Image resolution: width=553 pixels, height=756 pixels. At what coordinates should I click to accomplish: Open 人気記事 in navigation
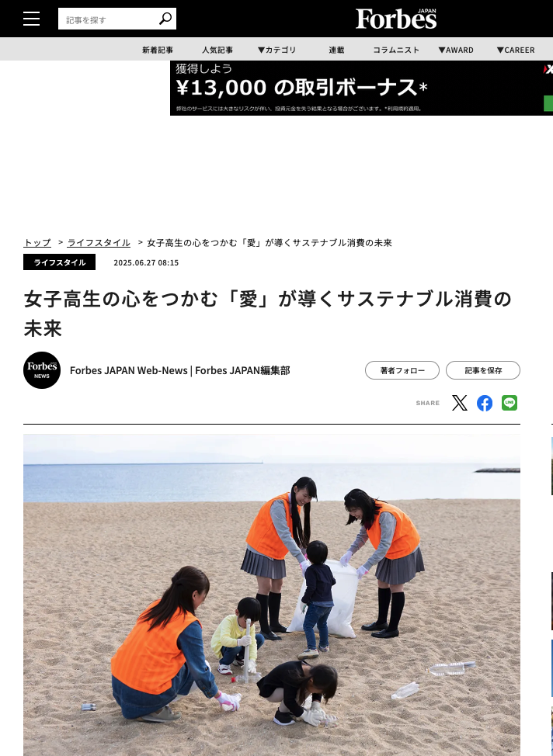[x=217, y=50]
